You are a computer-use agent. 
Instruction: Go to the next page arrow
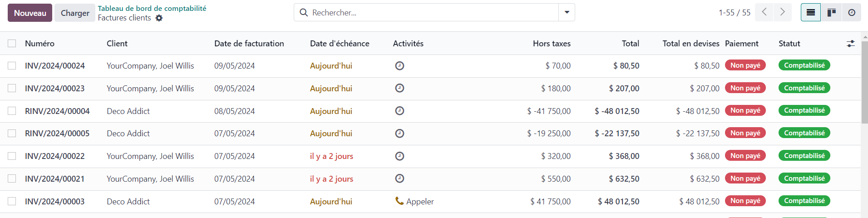coord(783,12)
